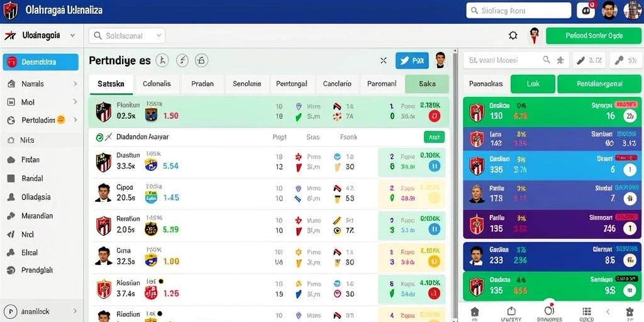Screen dimensions: 644x322
Task: Click the sun brightness icon
Action: pos(513,36)
